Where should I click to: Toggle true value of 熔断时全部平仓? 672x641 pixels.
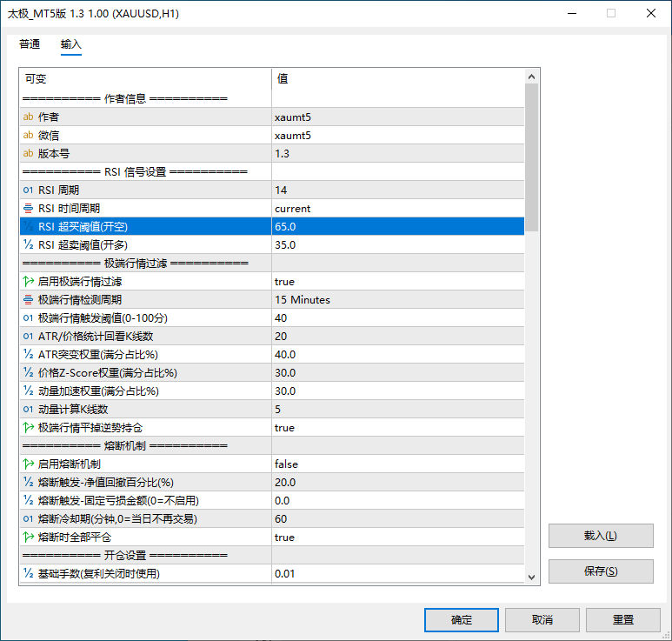pyautogui.click(x=397, y=537)
